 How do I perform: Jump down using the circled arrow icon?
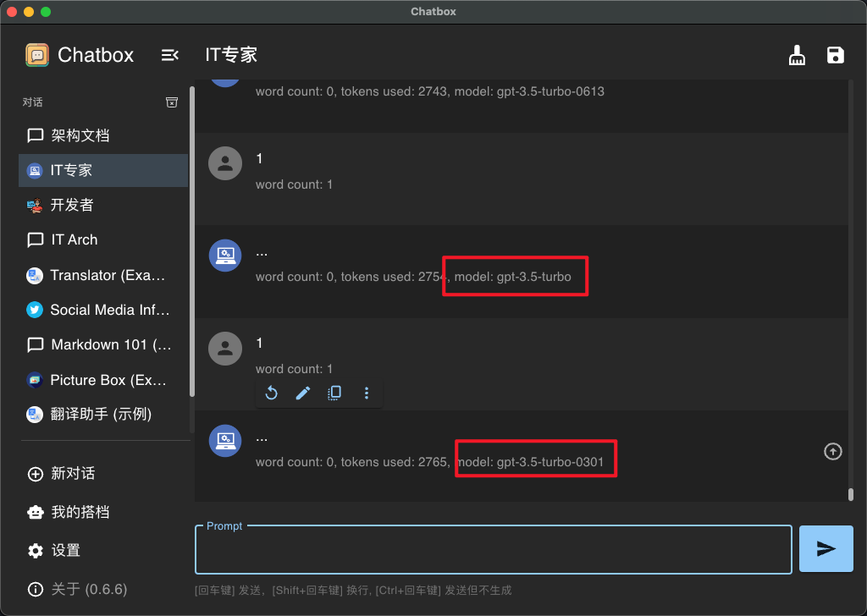[832, 451]
